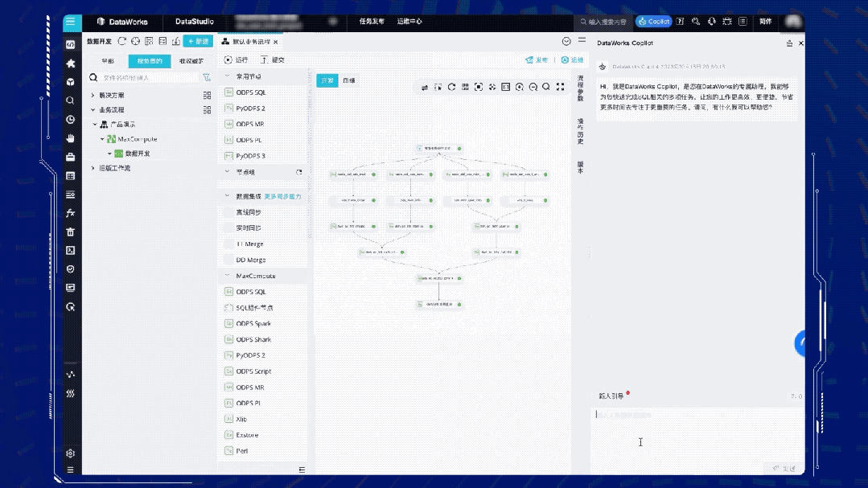
Task: Click the export/upload icon before 新建 button
Action: point(176,41)
